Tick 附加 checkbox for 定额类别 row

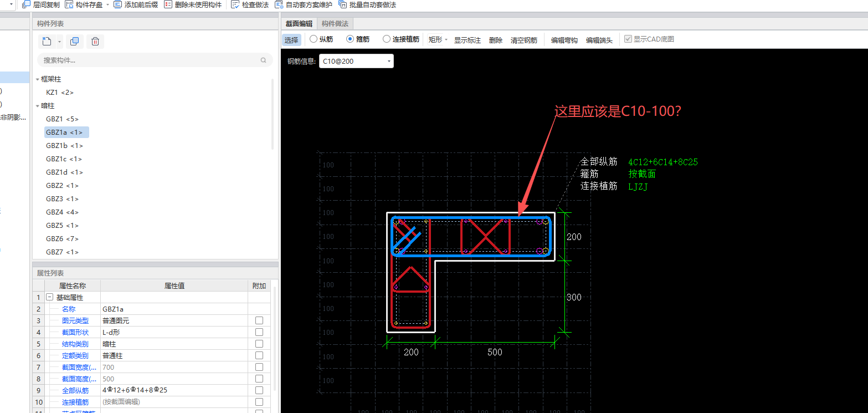click(259, 355)
